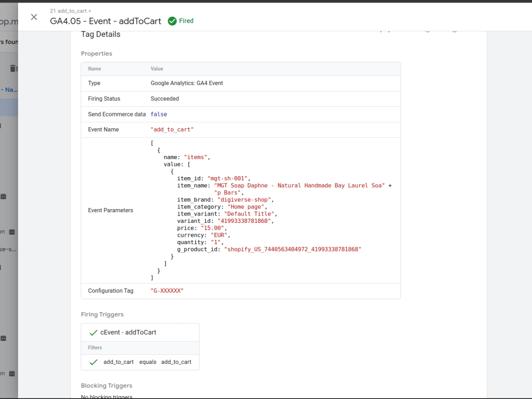The image size is (532, 399).
Task: Click the checkmark beside add_to_cart equals filter
Action: click(93, 362)
